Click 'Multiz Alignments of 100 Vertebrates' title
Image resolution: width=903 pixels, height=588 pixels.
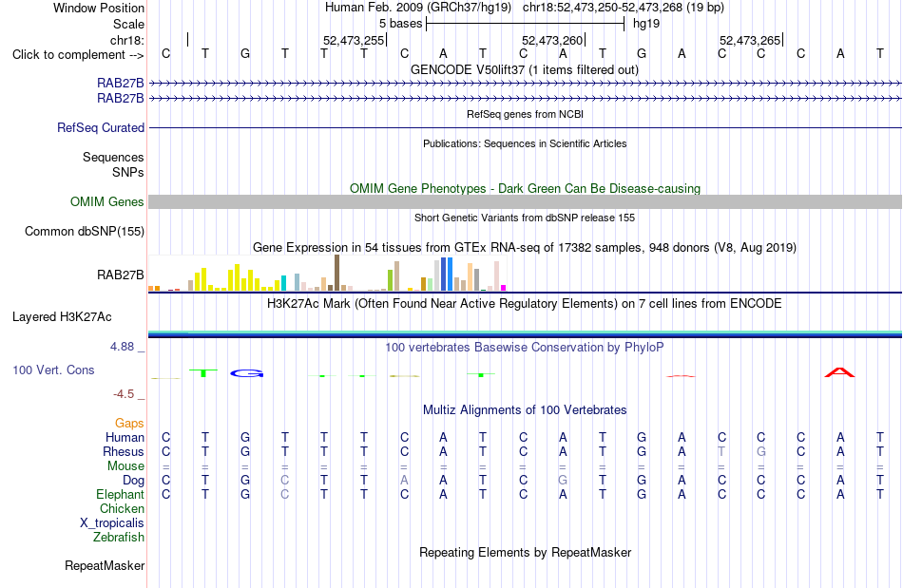pyautogui.click(x=525, y=409)
